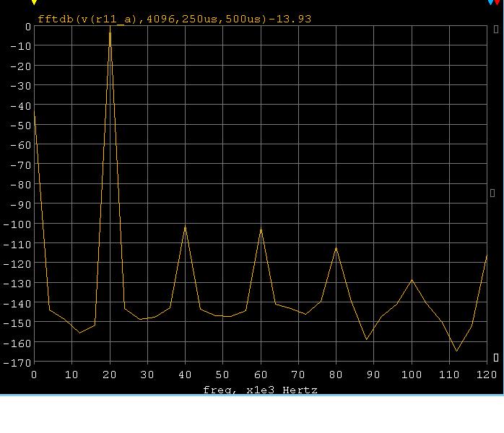The height and width of the screenshot is (433, 504).
Task: Click the -170 label on the vertical axis
Action: click(17, 363)
